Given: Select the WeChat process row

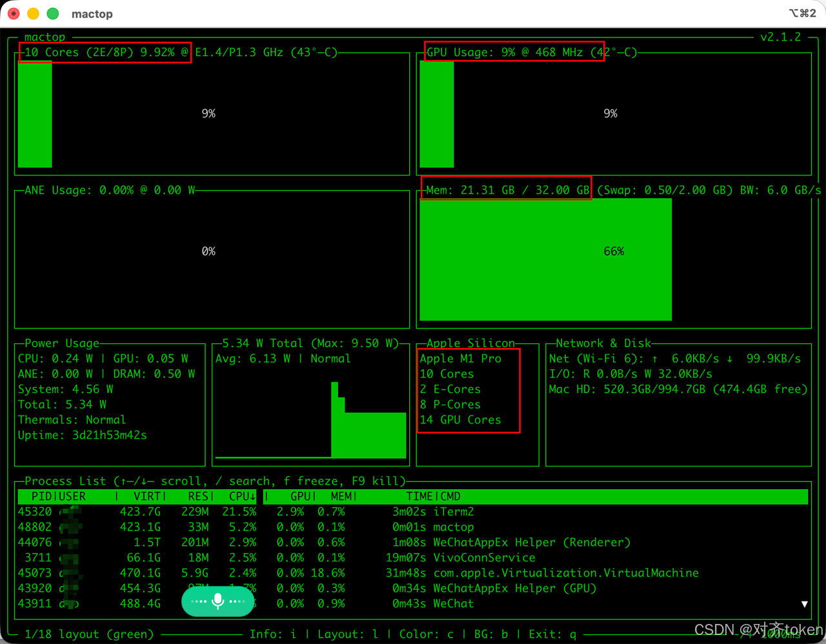Looking at the screenshot, I should 413,604.
